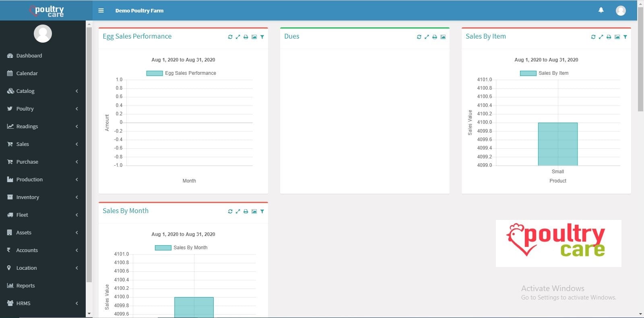644x318 pixels.
Task: Click the sidebar scrollbar down arrow
Action: coord(89,314)
